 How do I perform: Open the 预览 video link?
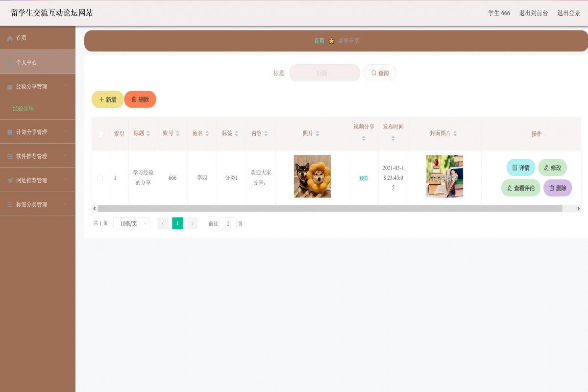[x=364, y=178]
